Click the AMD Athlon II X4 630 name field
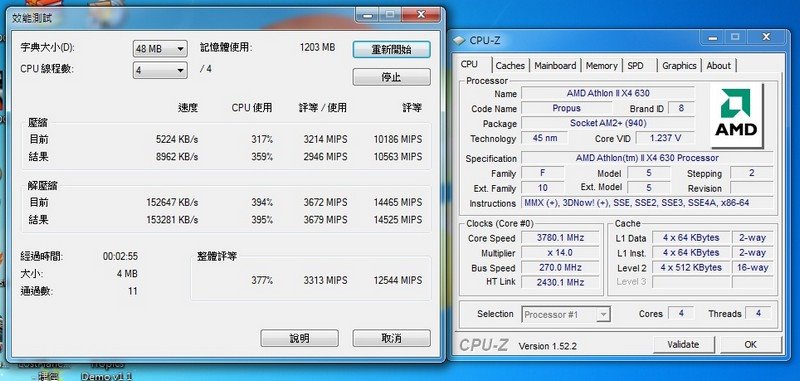Image resolution: width=800 pixels, height=381 pixels. pos(608,93)
